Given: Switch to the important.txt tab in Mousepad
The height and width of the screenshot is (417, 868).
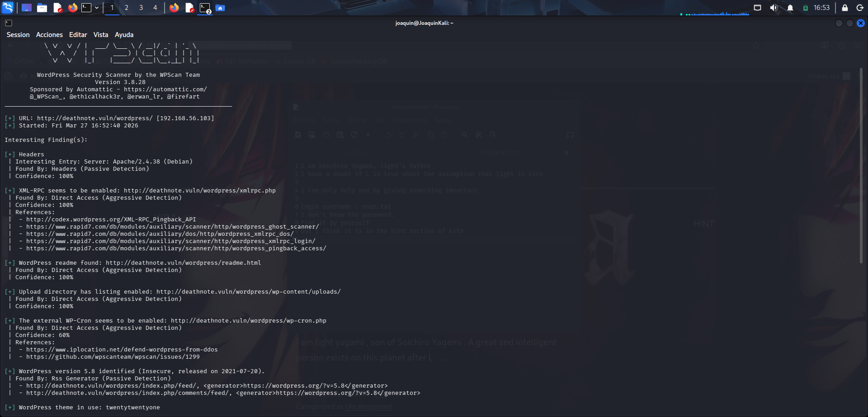Looking at the screenshot, I should click(x=500, y=153).
